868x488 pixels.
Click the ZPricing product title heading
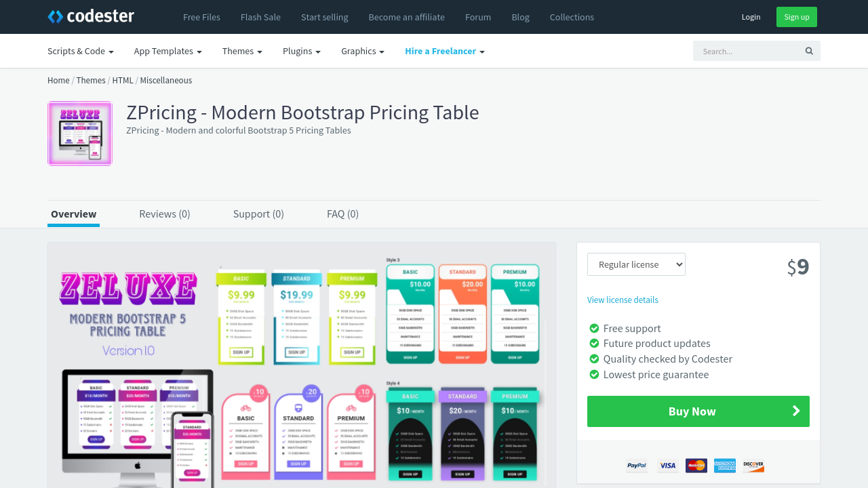click(x=302, y=113)
